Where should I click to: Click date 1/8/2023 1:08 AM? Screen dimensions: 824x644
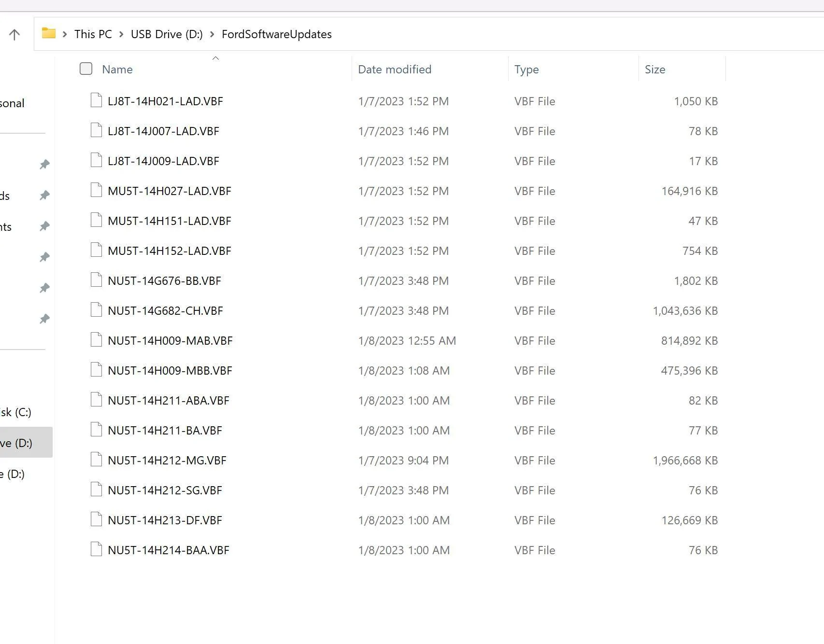[404, 371]
